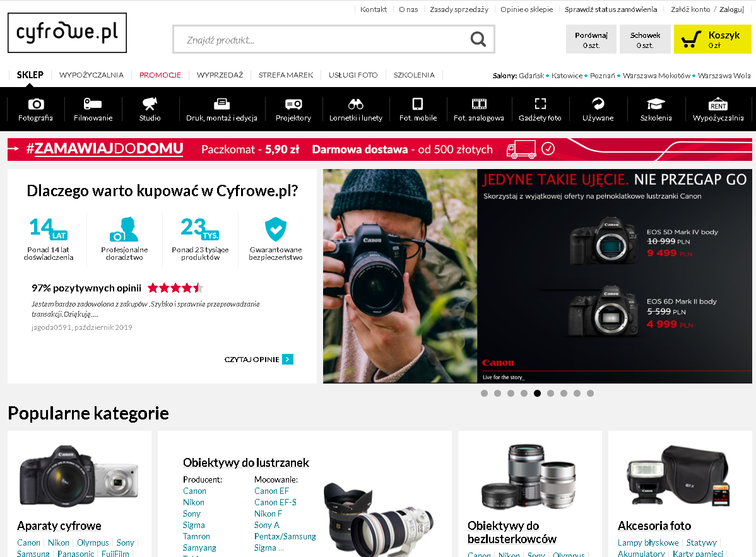Select the Gdańsk salon link
The image size is (756, 557).
(531, 76)
